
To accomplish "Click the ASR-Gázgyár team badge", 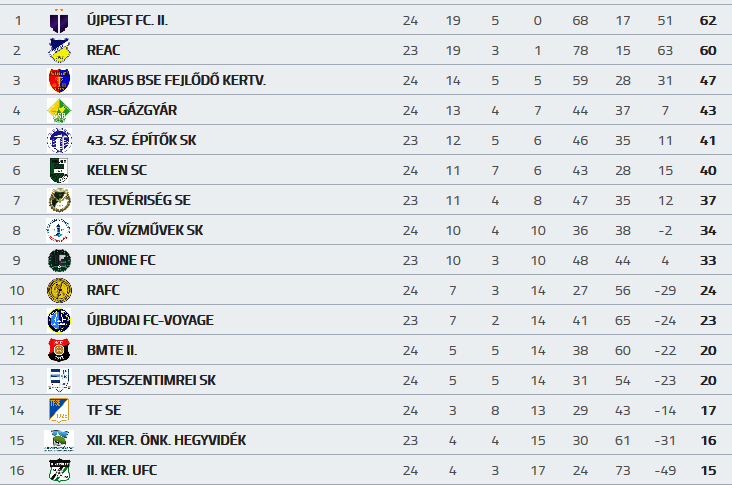I will point(59,110).
